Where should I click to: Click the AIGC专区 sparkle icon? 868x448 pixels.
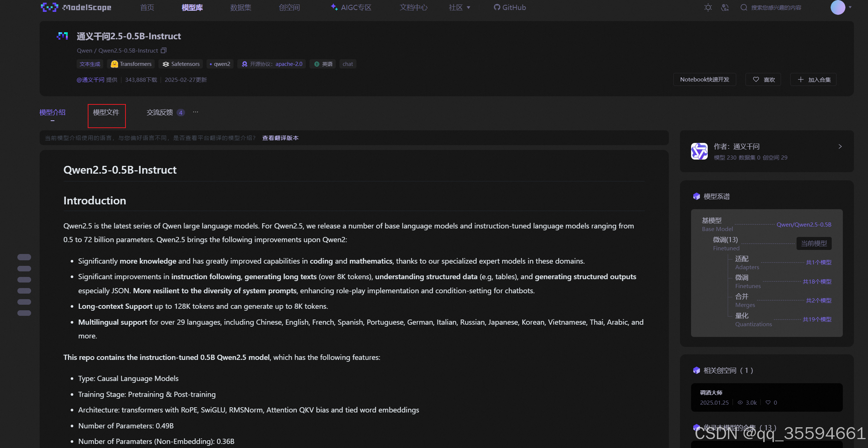[334, 7]
